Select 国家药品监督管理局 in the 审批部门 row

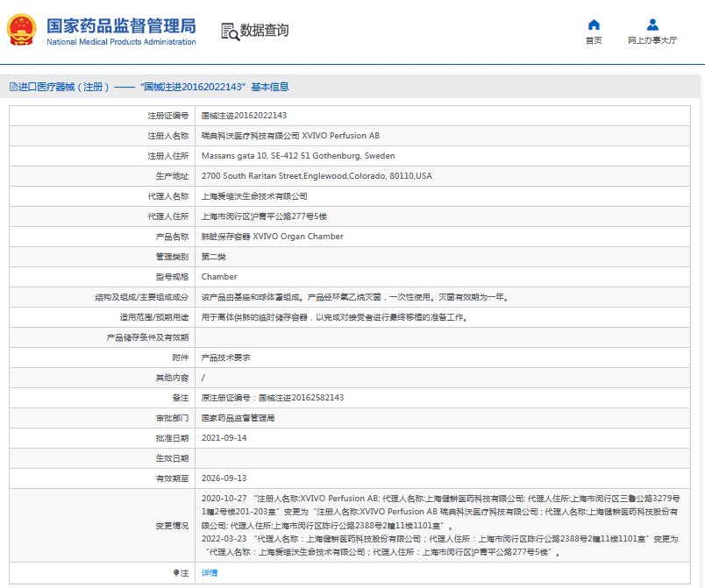238,418
